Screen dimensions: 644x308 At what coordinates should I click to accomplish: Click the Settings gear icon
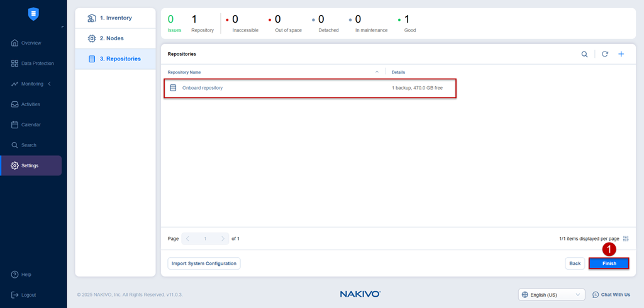(x=15, y=165)
